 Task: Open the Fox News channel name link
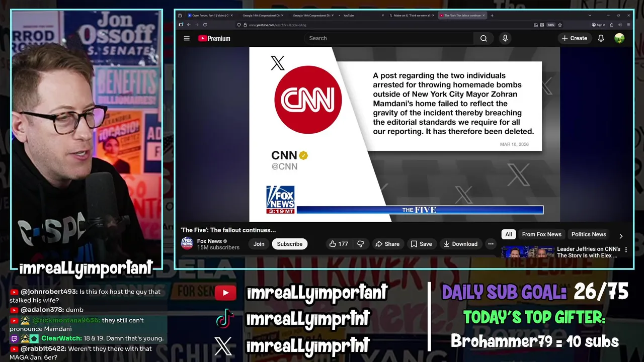point(209,241)
